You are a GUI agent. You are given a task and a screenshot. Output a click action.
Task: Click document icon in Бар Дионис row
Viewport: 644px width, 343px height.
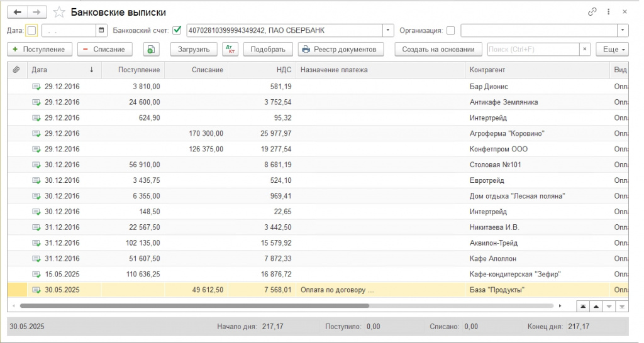point(36,87)
